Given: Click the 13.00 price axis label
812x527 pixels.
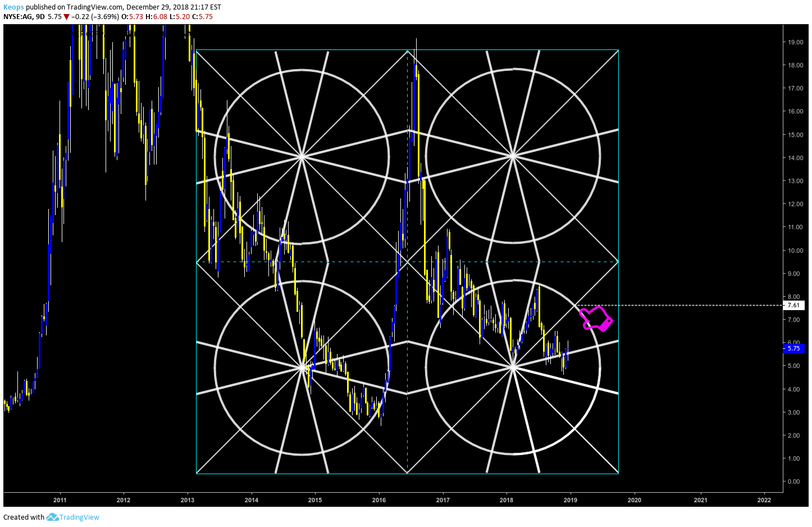Looking at the screenshot, I should point(795,181).
